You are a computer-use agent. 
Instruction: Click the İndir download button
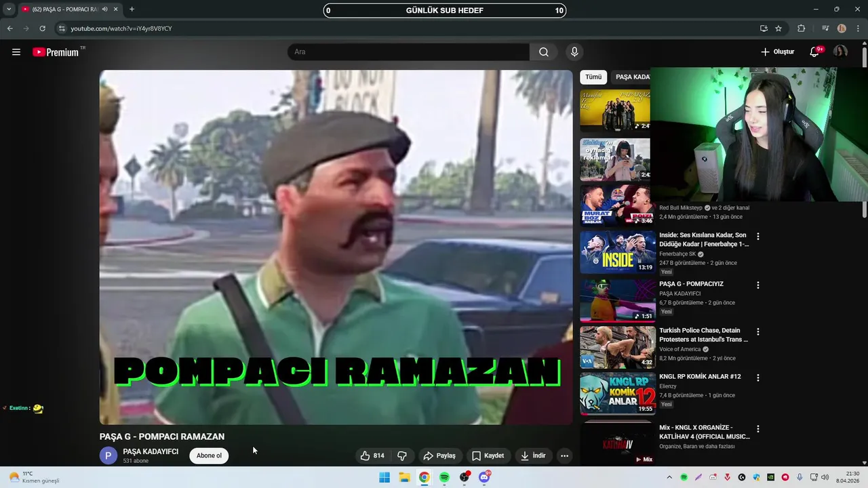click(533, 456)
